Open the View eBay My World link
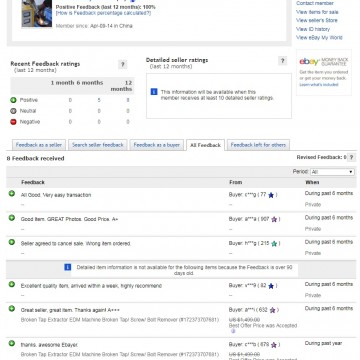This screenshot has height=360, width=360. pyautogui.click(x=319, y=38)
